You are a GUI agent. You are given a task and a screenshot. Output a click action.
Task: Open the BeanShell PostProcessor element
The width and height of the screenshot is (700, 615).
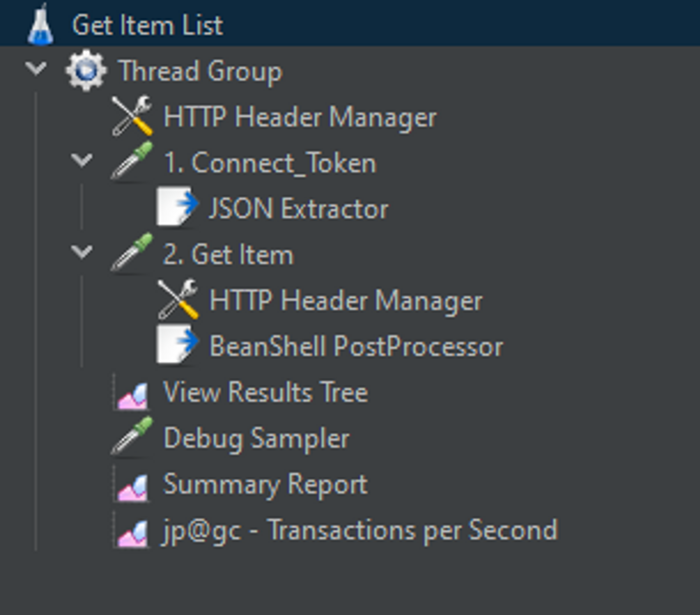(x=356, y=346)
